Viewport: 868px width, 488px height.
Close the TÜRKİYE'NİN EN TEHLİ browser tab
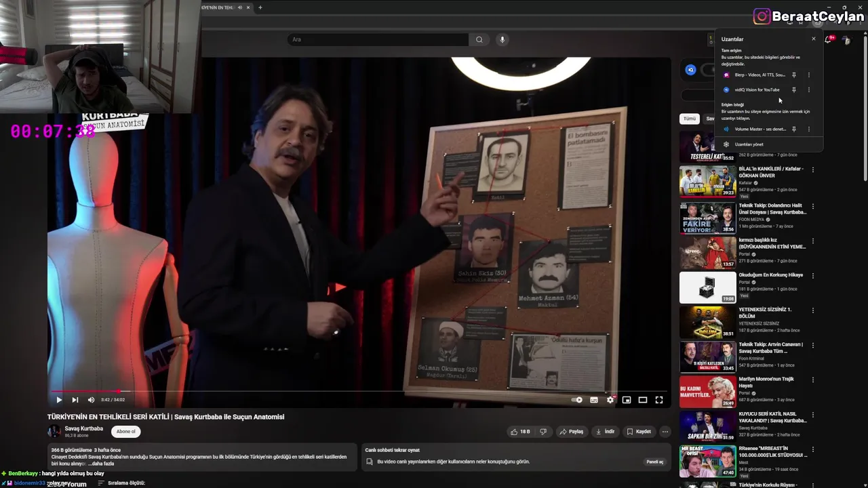[x=248, y=7]
